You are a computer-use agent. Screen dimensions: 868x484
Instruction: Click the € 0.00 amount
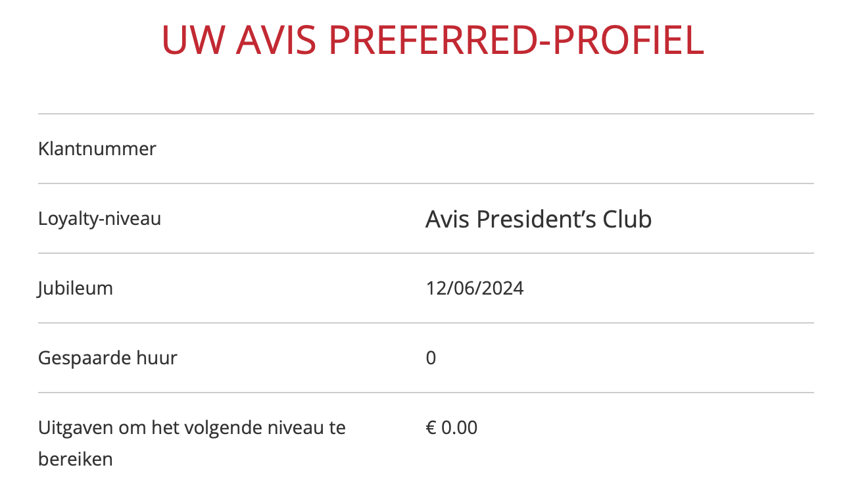click(451, 427)
